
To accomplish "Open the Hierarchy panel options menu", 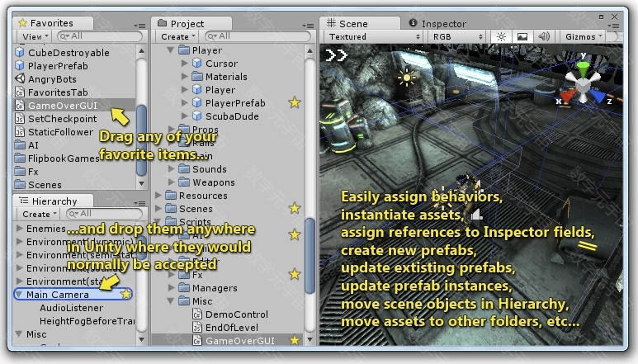I will pyautogui.click(x=139, y=203).
